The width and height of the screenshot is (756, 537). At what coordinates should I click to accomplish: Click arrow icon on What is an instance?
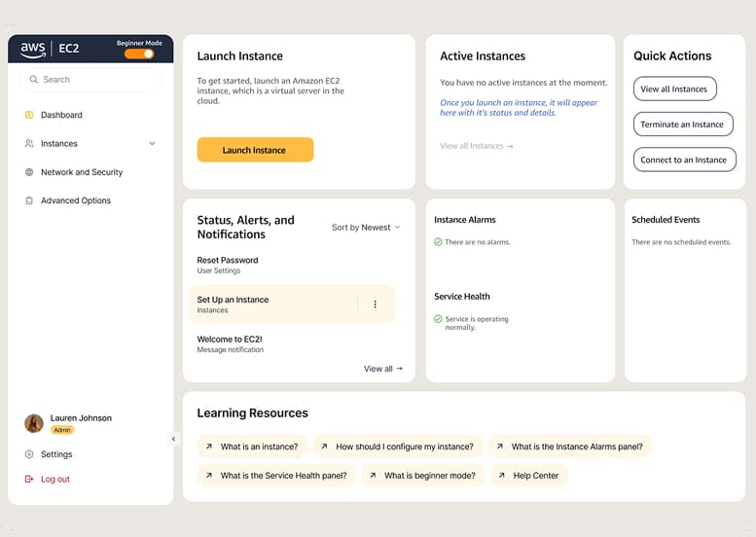[x=209, y=447]
